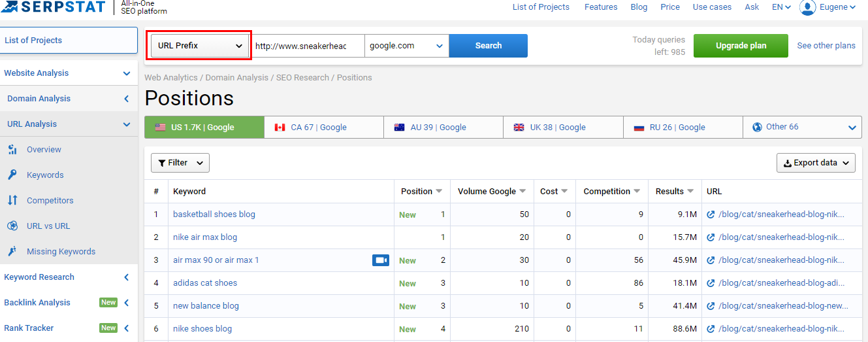Viewport: 868px width, 342px height.
Task: Open the See other plans link
Action: [826, 46]
